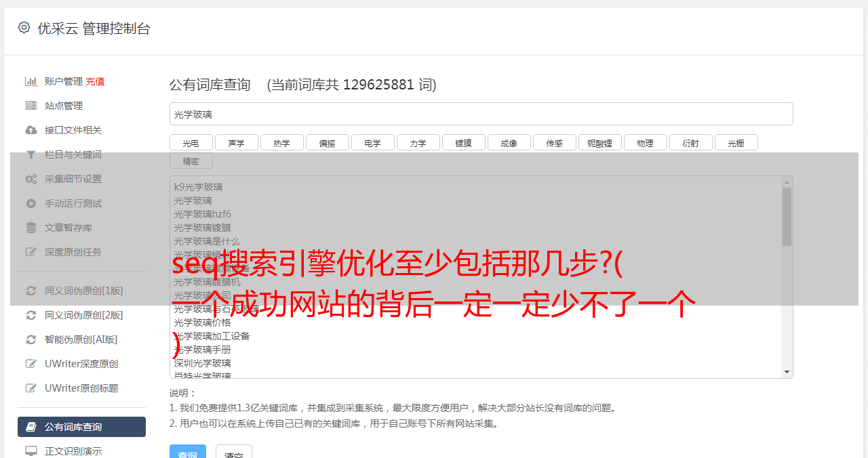
Task: Click the 正文识别演示 monitor icon
Action: tap(31, 451)
